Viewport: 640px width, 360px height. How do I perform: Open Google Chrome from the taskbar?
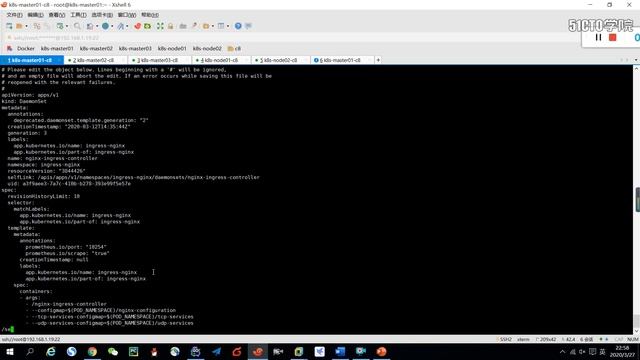pyautogui.click(x=92, y=351)
